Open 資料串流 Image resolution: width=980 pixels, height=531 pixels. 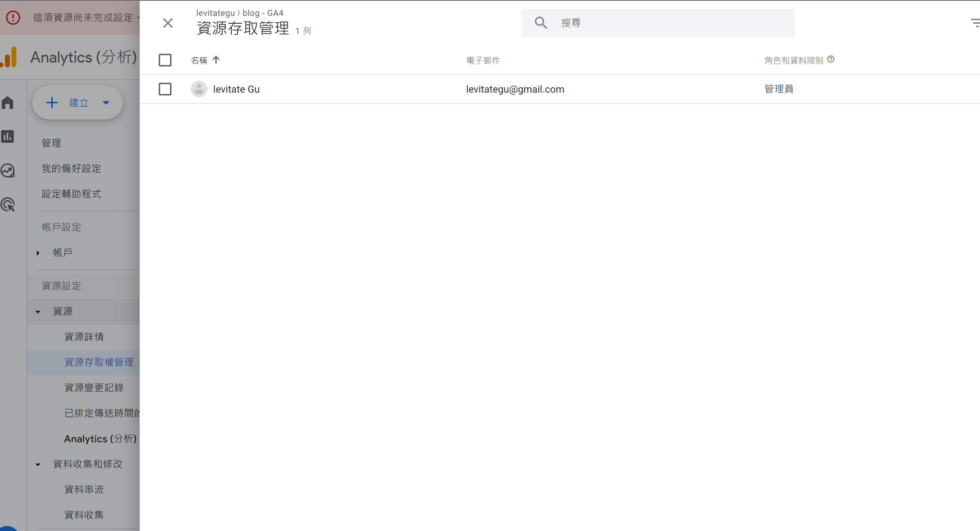click(x=84, y=490)
